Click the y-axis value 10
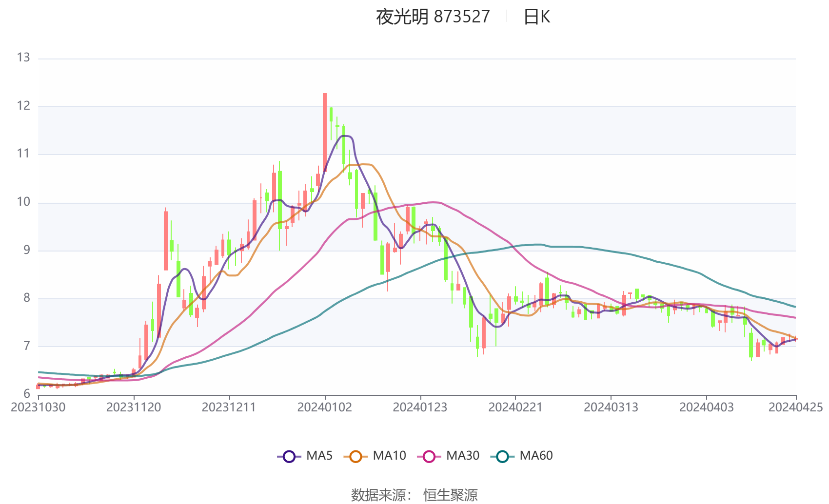The image size is (829, 504). pyautogui.click(x=23, y=202)
